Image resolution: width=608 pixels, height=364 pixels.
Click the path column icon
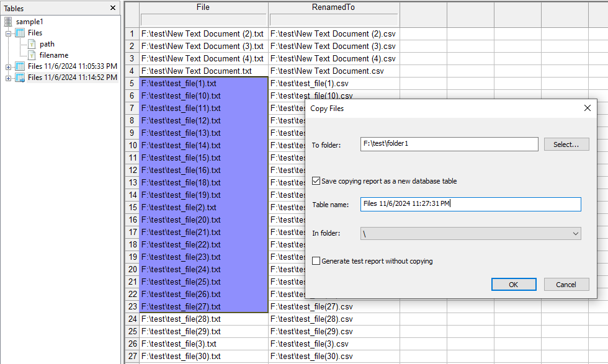click(32, 44)
